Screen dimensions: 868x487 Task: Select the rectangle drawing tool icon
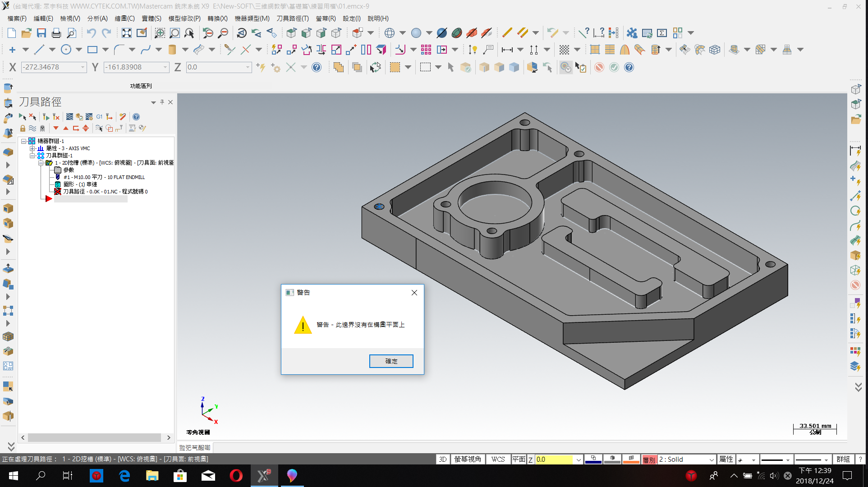(x=92, y=50)
